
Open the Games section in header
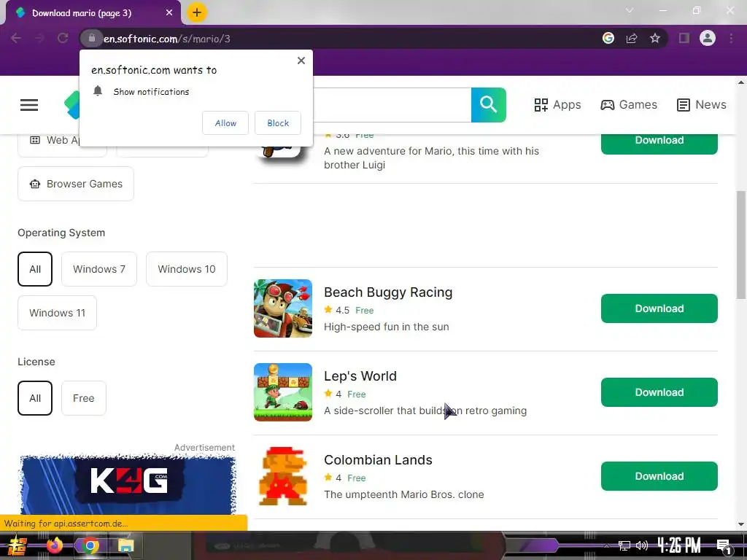629,105
